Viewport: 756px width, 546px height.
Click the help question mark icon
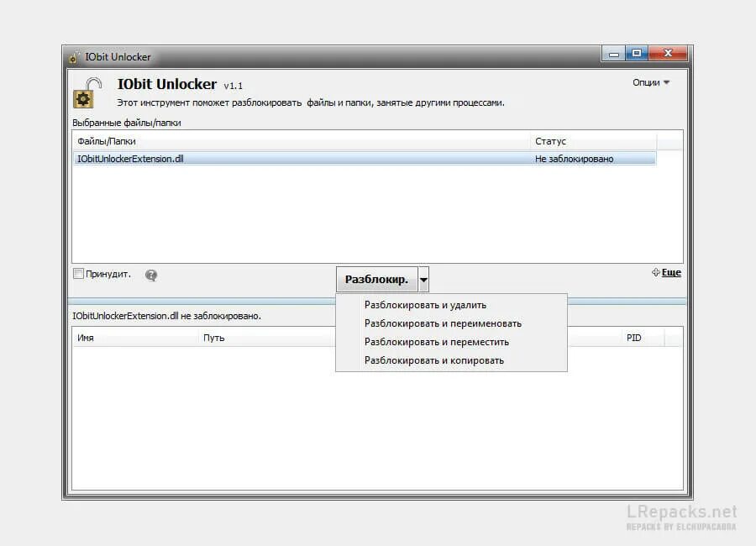[151, 275]
